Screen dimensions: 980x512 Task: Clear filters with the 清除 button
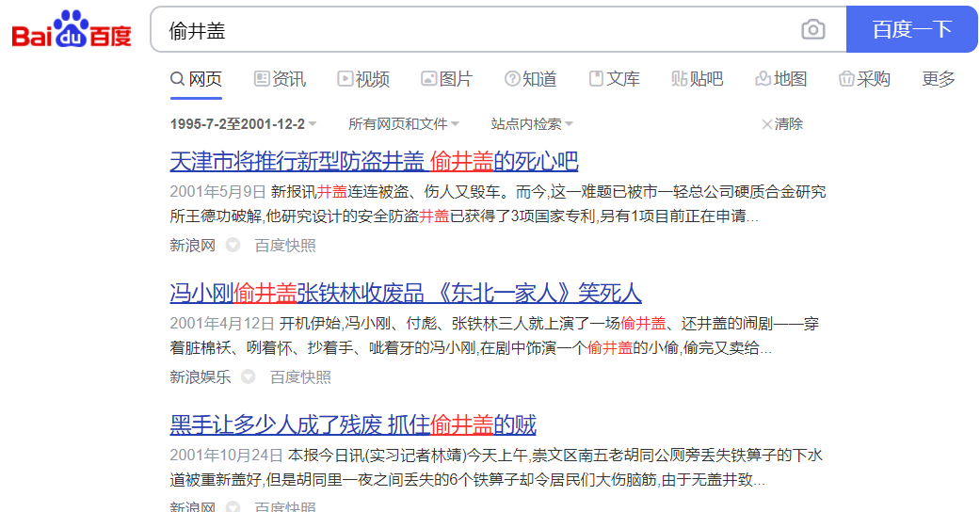[x=781, y=124]
